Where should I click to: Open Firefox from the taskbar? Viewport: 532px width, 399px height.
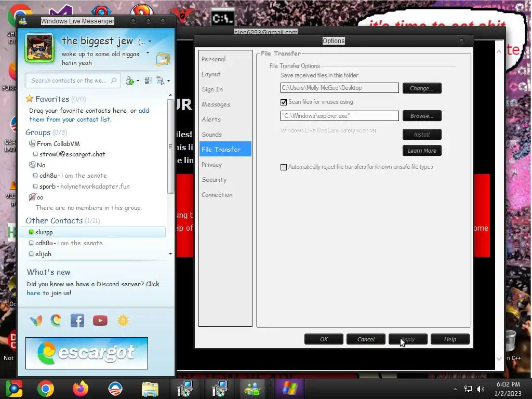81,389
